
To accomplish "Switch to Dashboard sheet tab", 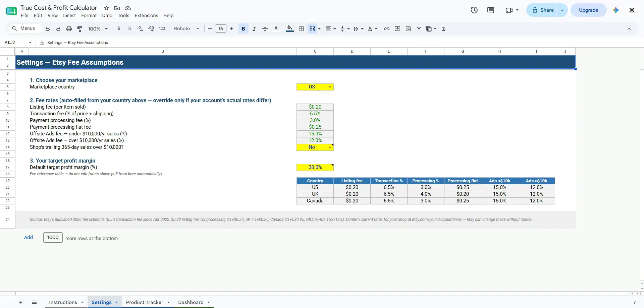I will click(x=194, y=302).
